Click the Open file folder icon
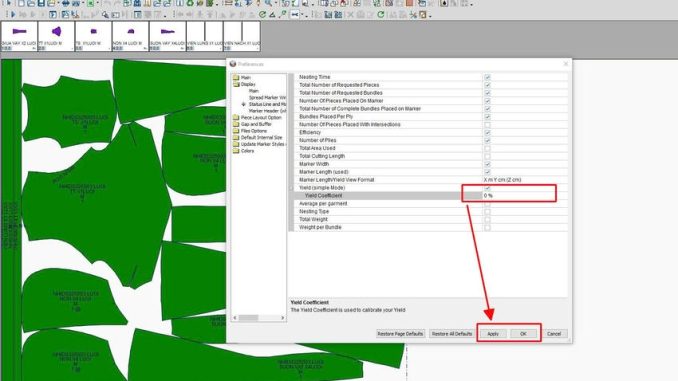This screenshot has height=381, width=678. tap(31, 3)
